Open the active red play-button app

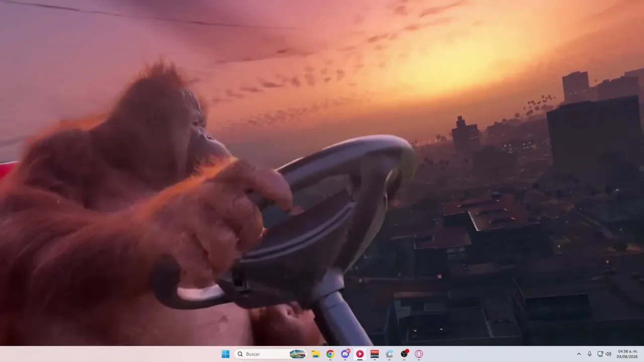(x=360, y=354)
